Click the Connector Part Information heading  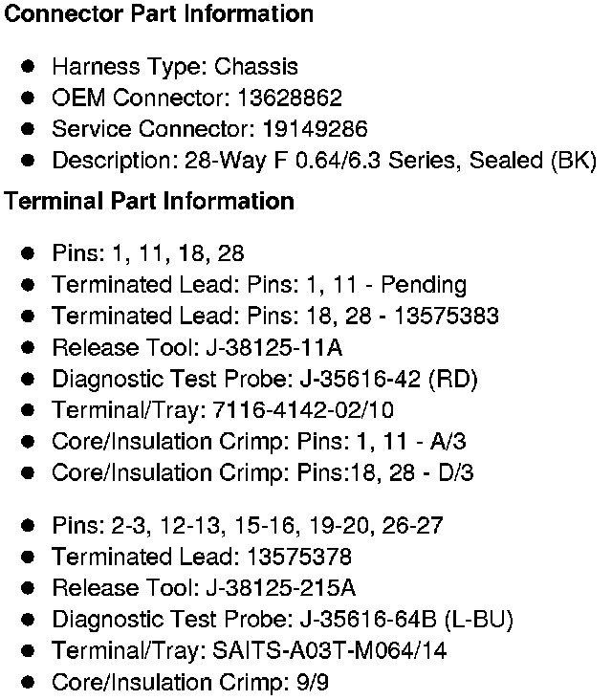[x=157, y=14]
